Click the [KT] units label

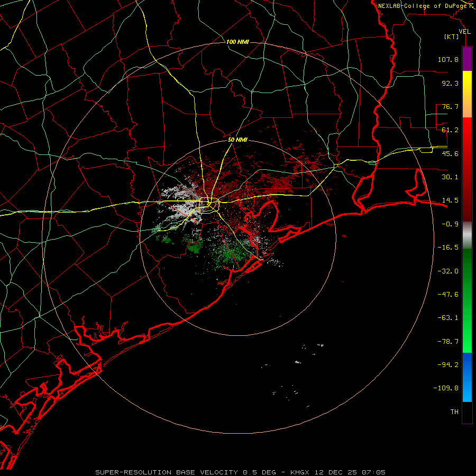pyautogui.click(x=452, y=37)
